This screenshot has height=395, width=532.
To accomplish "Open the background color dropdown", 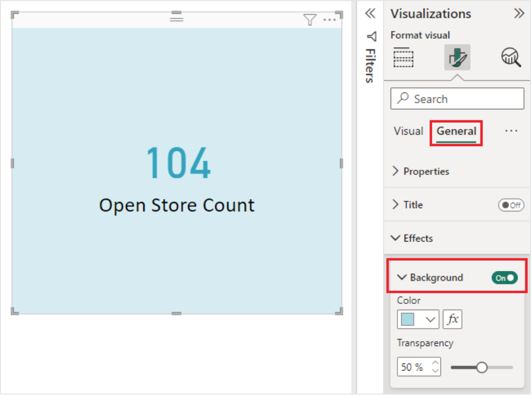I will pyautogui.click(x=418, y=319).
